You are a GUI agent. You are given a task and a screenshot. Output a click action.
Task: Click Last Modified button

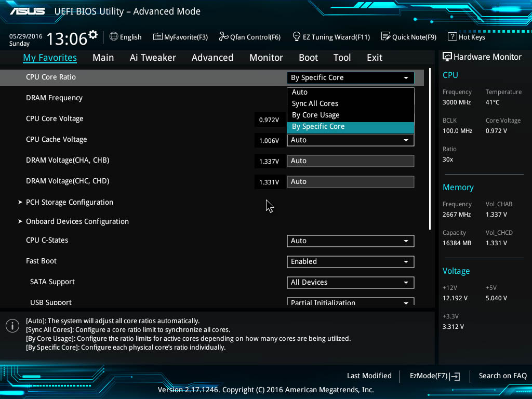click(x=369, y=376)
